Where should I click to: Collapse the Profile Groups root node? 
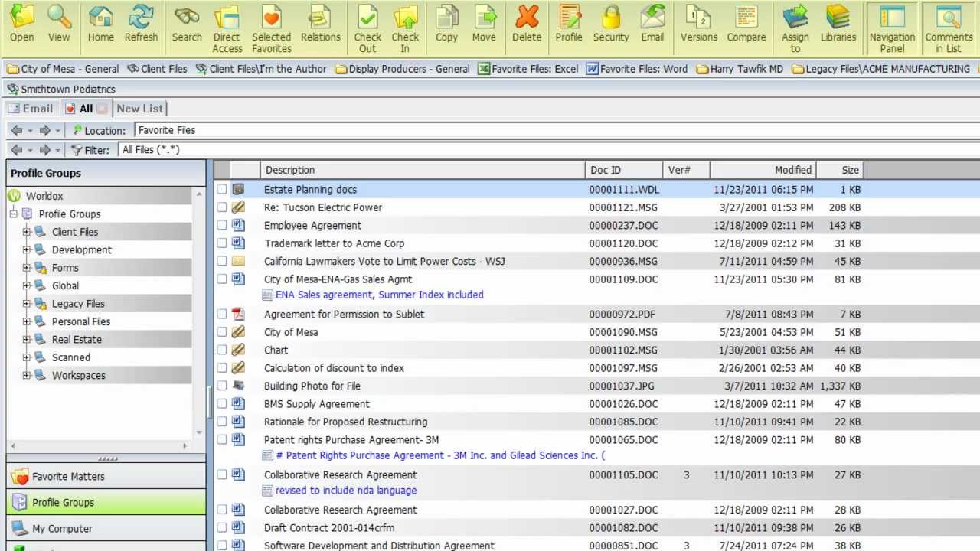point(14,214)
